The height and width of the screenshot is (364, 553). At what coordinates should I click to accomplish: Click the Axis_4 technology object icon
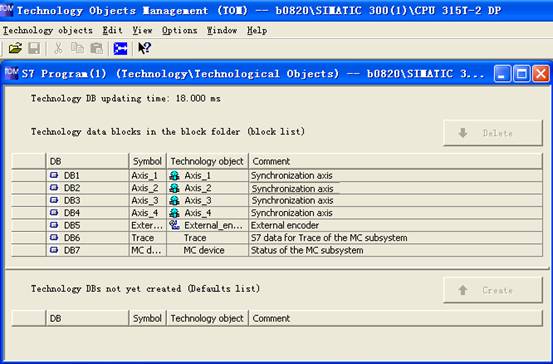point(175,213)
